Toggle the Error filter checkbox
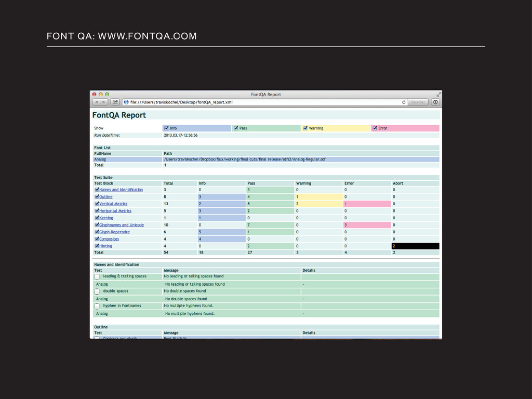The image size is (532, 399). (x=375, y=128)
